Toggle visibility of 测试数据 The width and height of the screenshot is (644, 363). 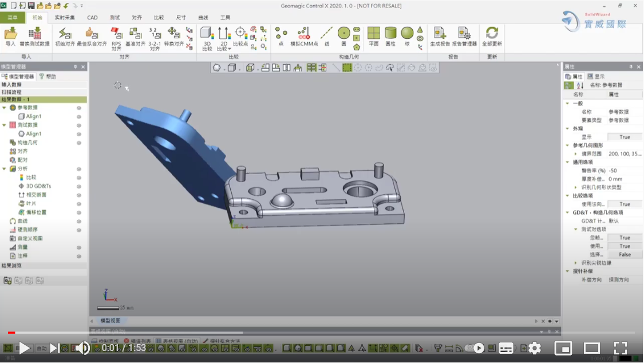(x=79, y=125)
